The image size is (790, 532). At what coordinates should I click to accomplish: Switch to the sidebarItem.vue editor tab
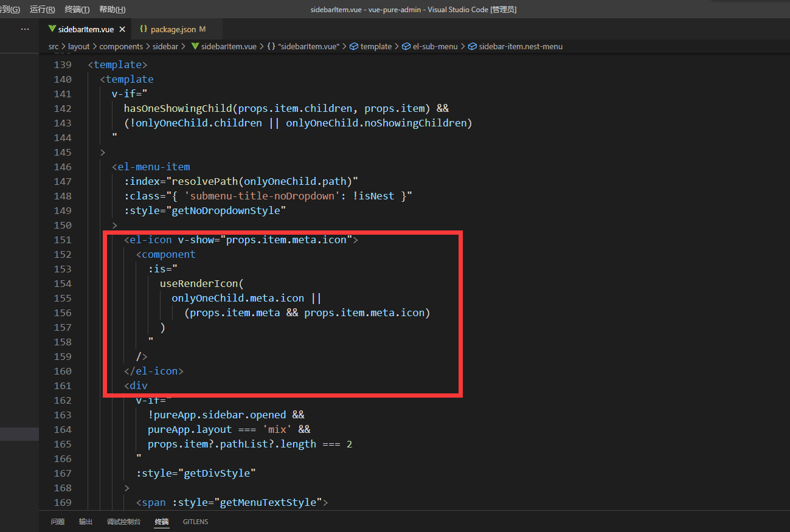pyautogui.click(x=85, y=29)
